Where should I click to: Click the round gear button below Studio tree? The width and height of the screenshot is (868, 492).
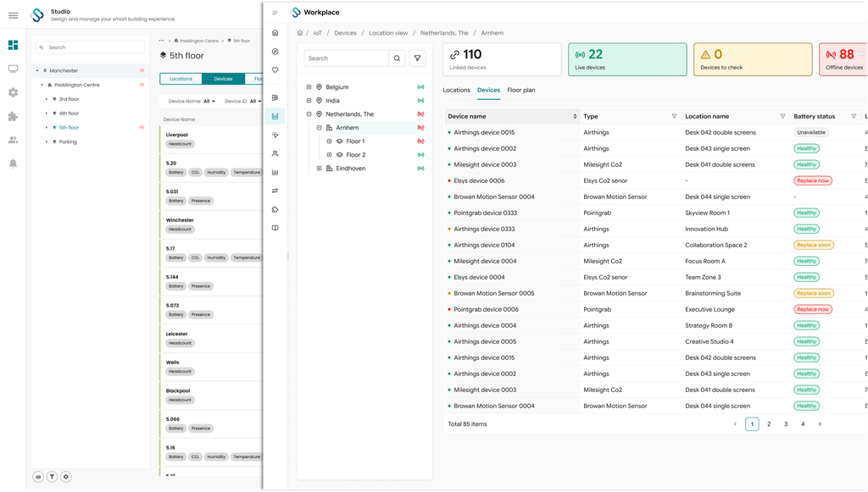pyautogui.click(x=66, y=477)
